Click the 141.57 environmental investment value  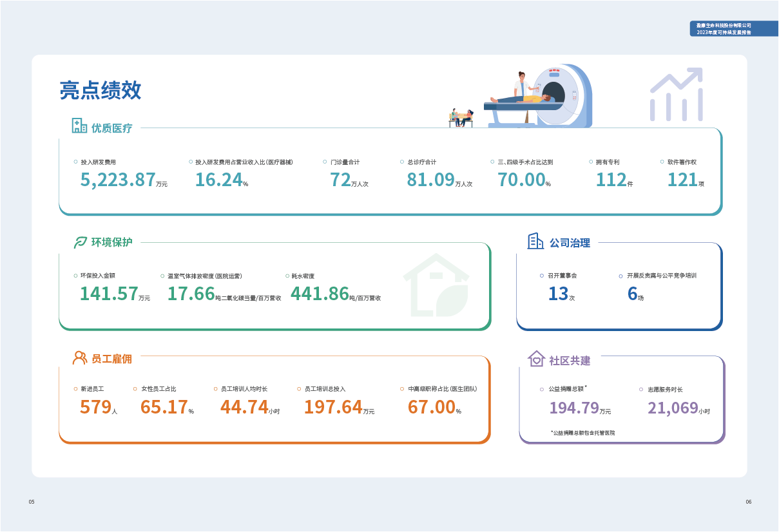coord(108,294)
